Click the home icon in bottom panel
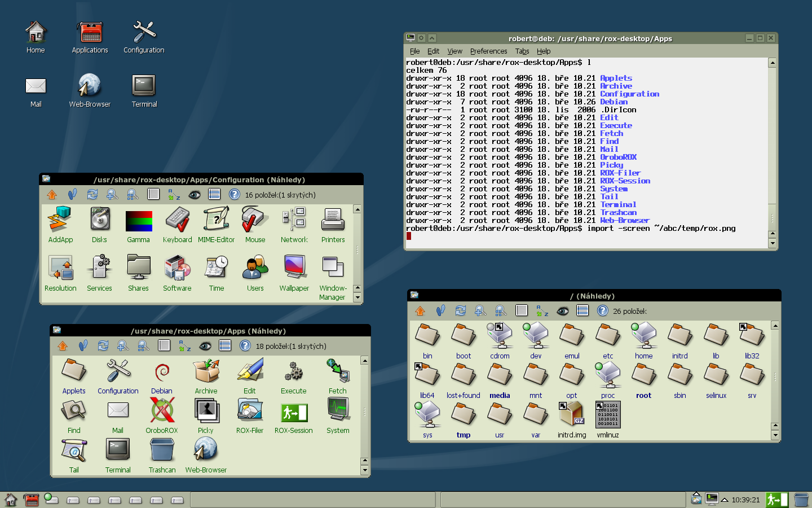The height and width of the screenshot is (508, 812). [x=11, y=500]
